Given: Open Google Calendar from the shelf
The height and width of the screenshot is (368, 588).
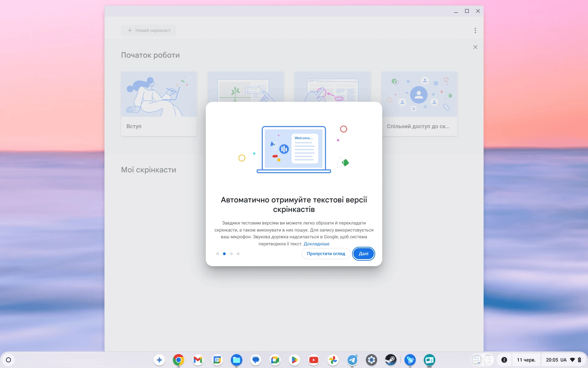Looking at the screenshot, I should (x=217, y=360).
